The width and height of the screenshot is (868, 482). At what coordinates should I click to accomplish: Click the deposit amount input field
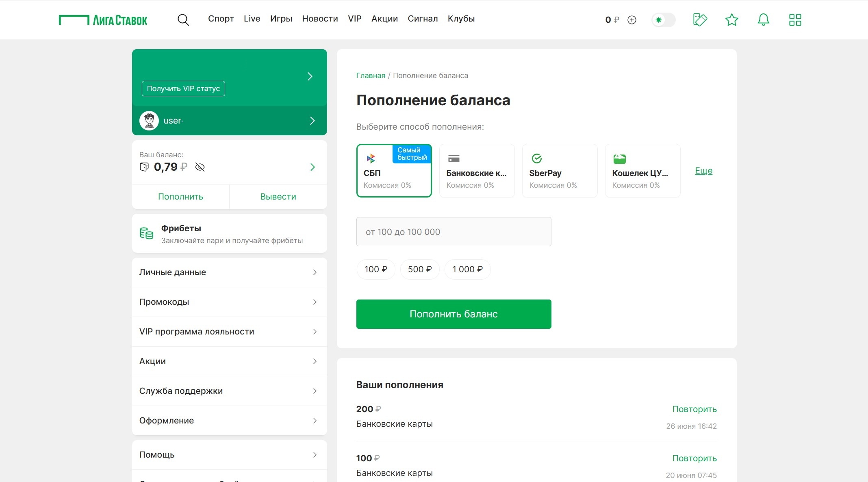[x=454, y=232]
